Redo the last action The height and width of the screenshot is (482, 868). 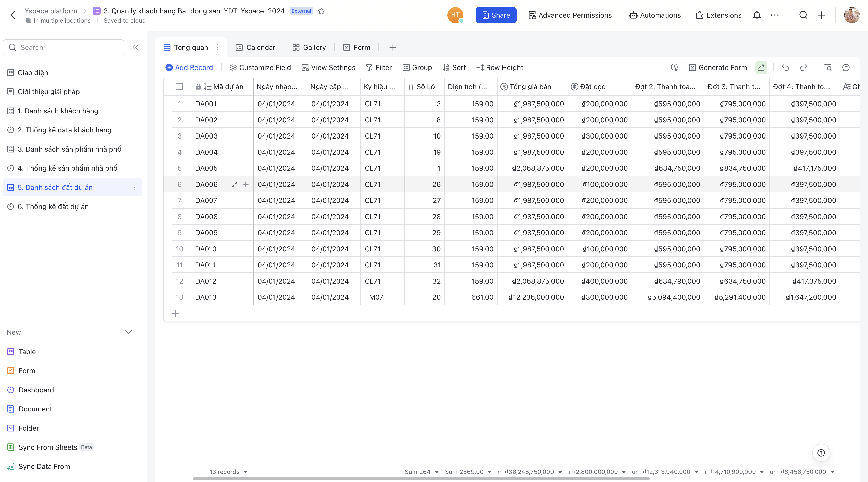click(803, 67)
